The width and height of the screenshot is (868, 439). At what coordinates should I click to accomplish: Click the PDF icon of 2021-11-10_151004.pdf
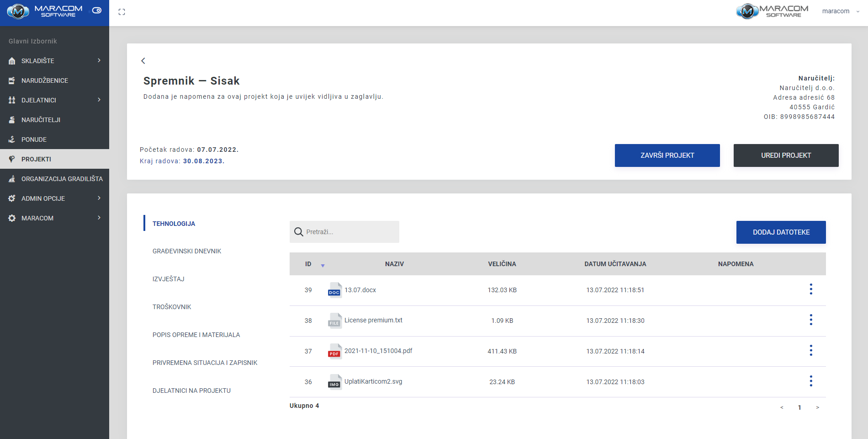(x=334, y=351)
